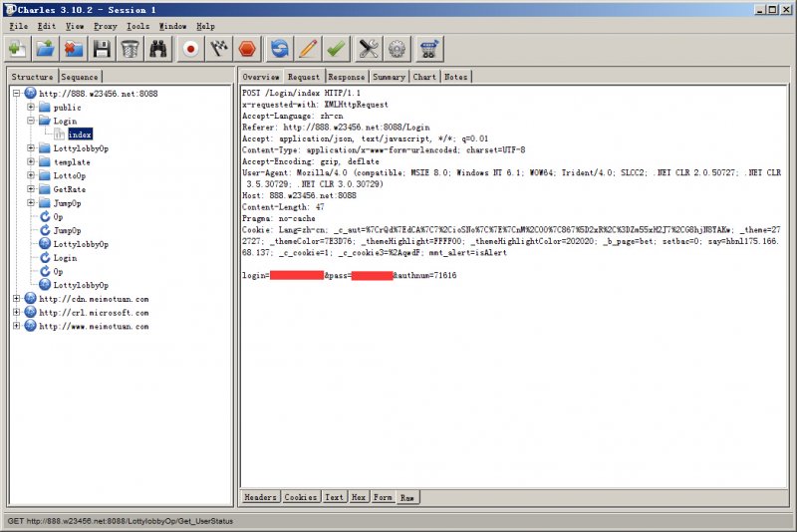This screenshot has width=797, height=532.
Task: Select the last LottylobbyOp globe entry
Action: pyautogui.click(x=81, y=286)
